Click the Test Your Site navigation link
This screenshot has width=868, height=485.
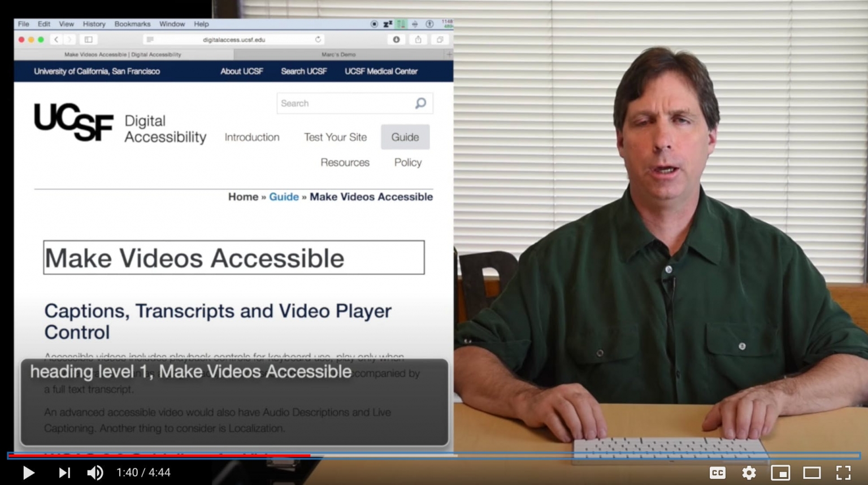click(x=335, y=137)
